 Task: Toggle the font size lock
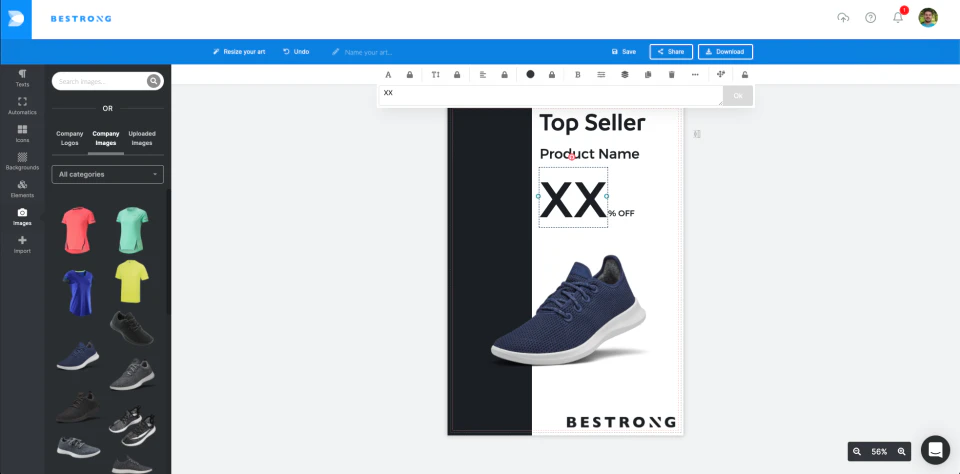(457, 75)
